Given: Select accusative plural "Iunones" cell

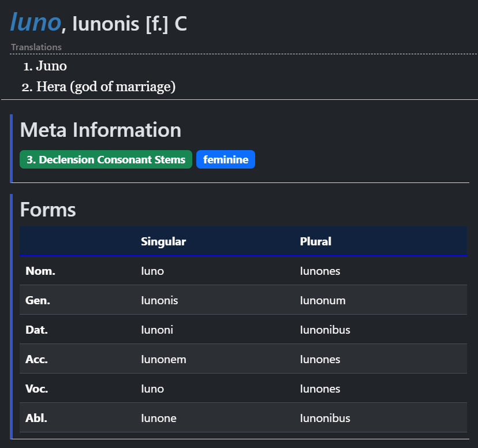Looking at the screenshot, I should coord(320,359).
